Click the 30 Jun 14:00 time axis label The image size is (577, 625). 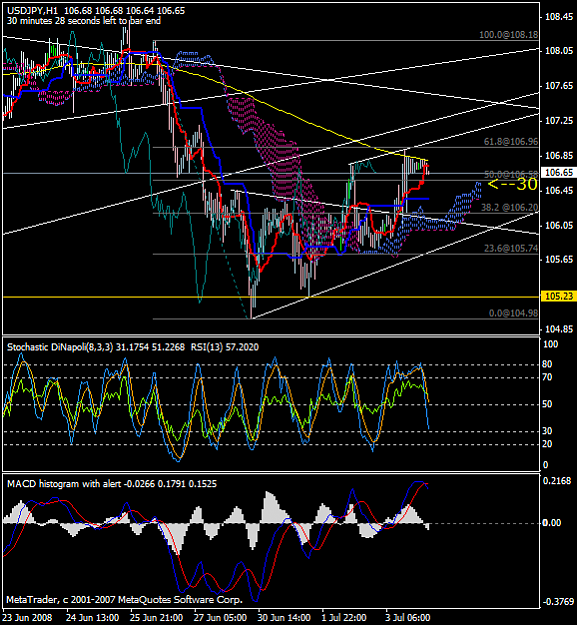(284, 617)
